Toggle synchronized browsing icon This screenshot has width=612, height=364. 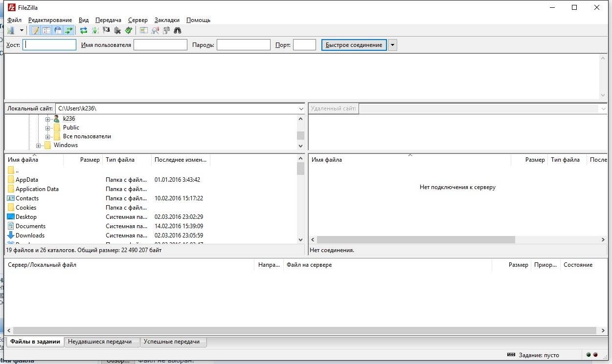point(166,30)
